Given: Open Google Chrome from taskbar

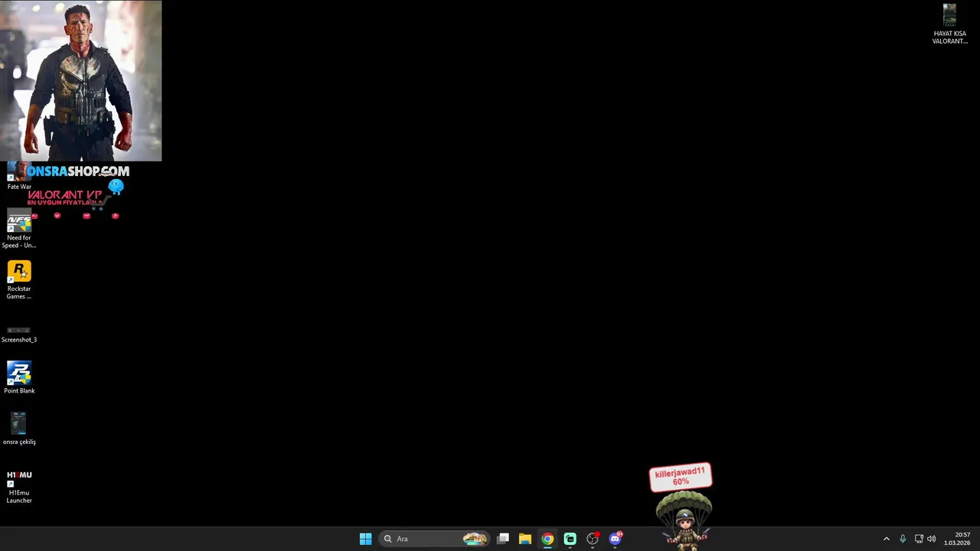Looking at the screenshot, I should (x=547, y=539).
